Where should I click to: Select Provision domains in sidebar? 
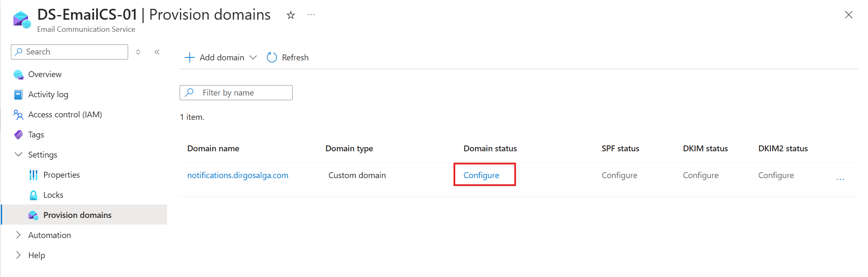click(77, 215)
